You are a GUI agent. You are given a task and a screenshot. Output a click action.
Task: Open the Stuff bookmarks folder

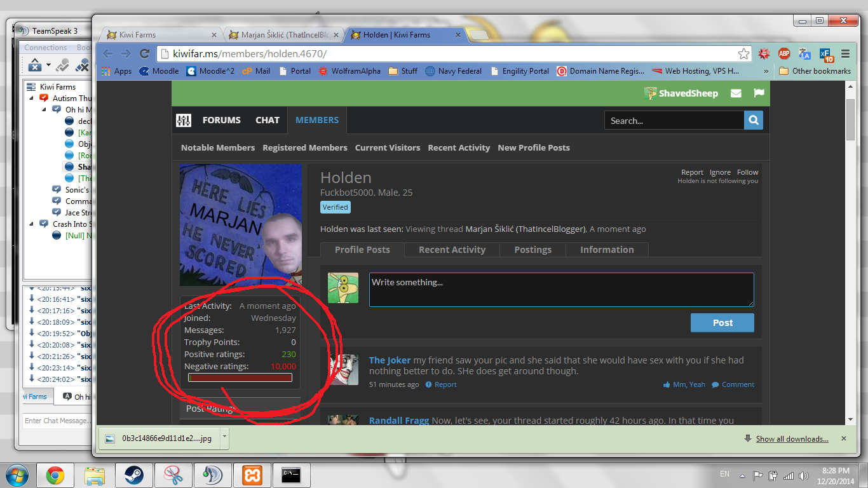tap(403, 71)
